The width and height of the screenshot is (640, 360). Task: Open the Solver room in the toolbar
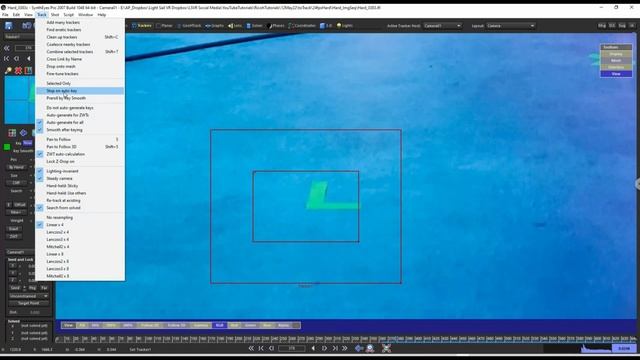[x=255, y=26]
